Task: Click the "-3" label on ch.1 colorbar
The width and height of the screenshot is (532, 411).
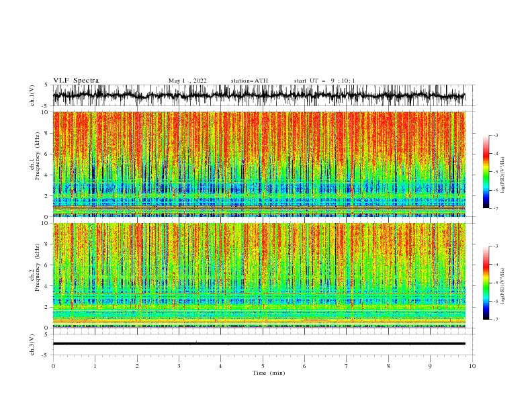Action: [x=496, y=135]
